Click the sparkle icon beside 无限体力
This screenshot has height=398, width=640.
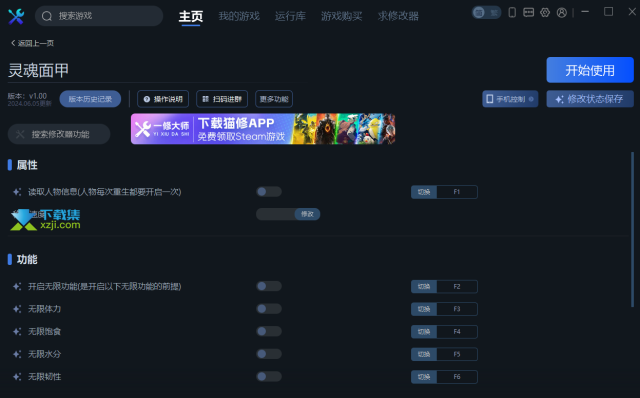17,309
